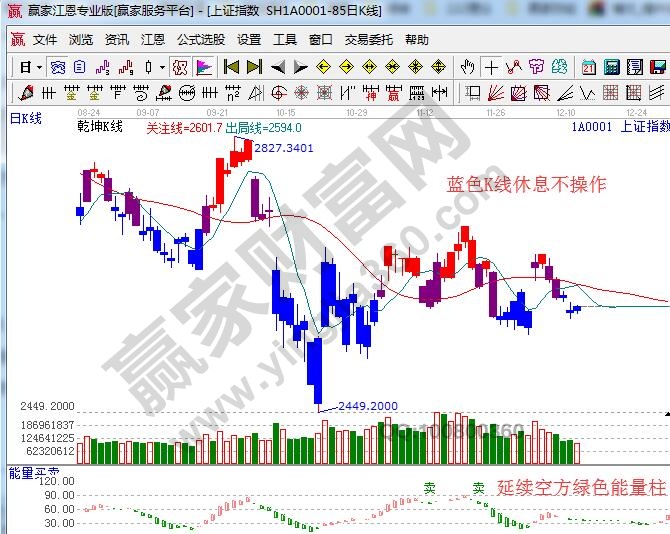Open the calculator tool icon
Image resolution: width=670 pixels, height=534 pixels.
click(611, 67)
